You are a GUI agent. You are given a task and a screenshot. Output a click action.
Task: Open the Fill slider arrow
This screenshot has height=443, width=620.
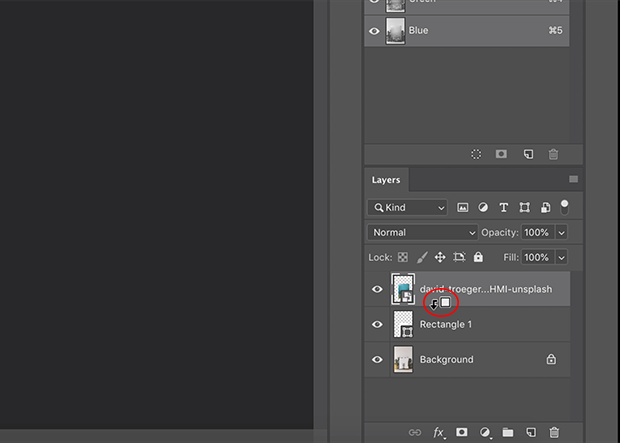561,257
